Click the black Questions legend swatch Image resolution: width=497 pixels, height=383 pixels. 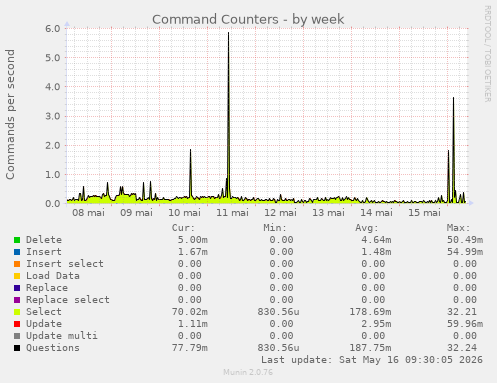tap(17, 348)
